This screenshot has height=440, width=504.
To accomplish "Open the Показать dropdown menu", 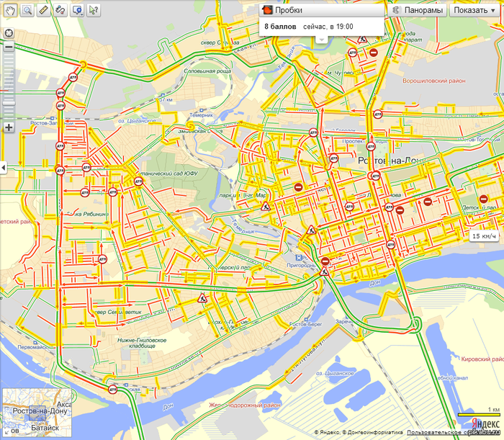I will (x=474, y=10).
